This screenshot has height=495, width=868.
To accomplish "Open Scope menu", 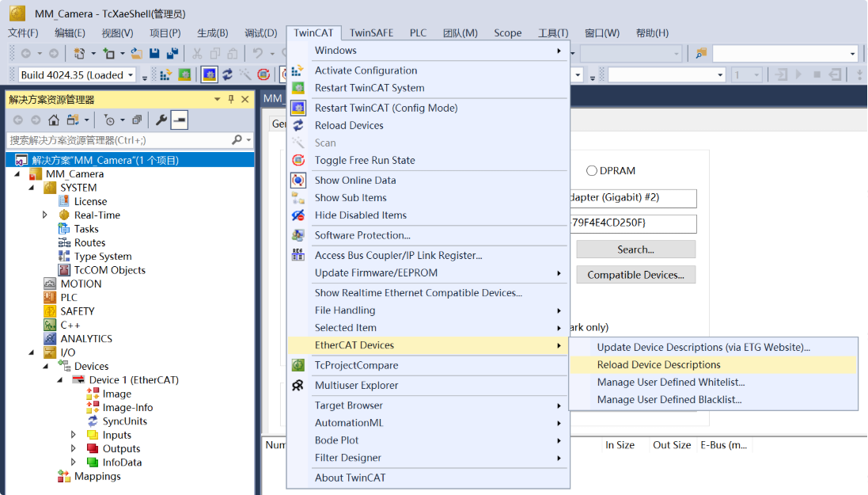I will click(508, 32).
